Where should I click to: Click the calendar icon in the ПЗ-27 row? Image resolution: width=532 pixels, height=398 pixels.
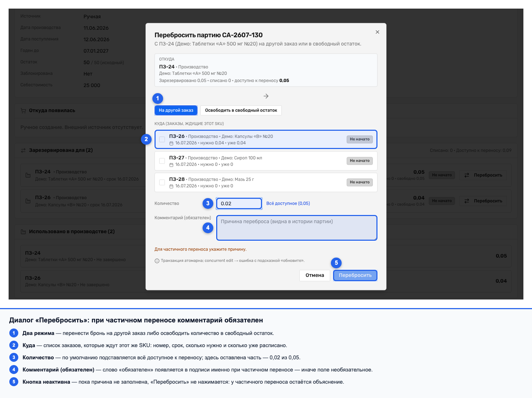[171, 165]
